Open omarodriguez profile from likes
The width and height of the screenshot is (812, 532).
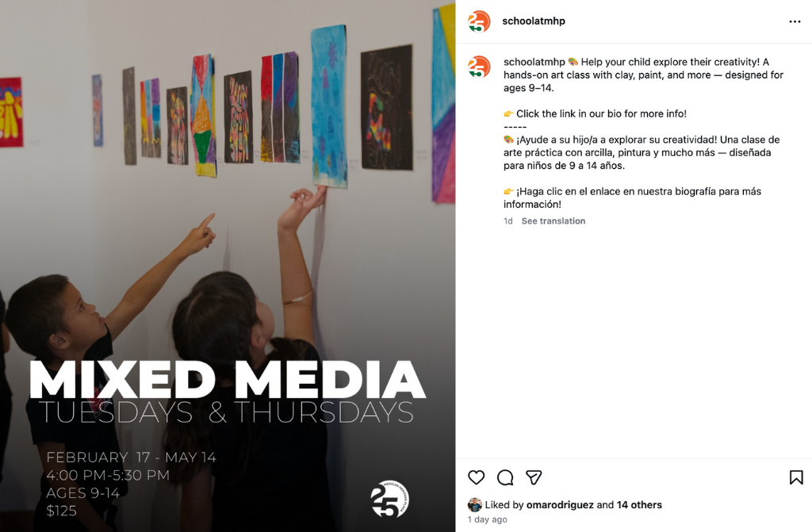tap(560, 504)
